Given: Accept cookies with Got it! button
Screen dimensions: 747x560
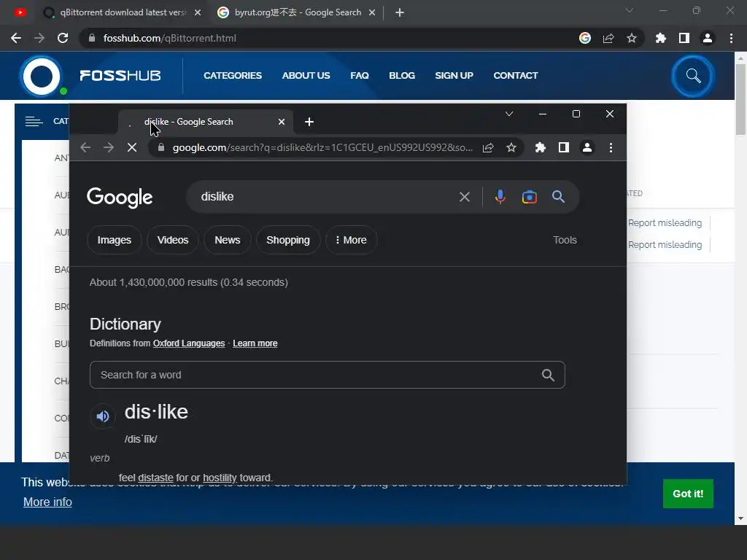Looking at the screenshot, I should [688, 494].
